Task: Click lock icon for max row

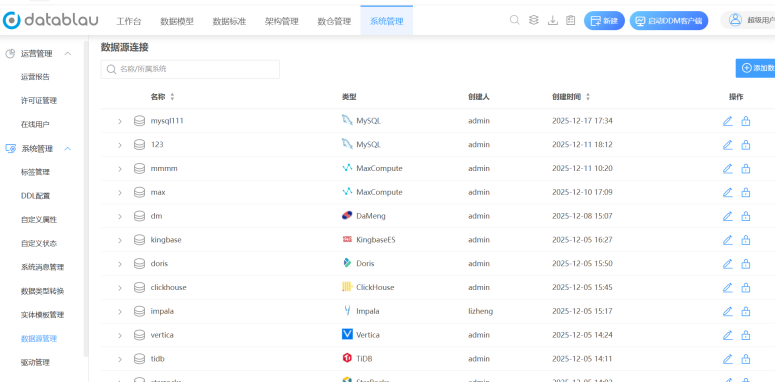Action: pyautogui.click(x=746, y=192)
